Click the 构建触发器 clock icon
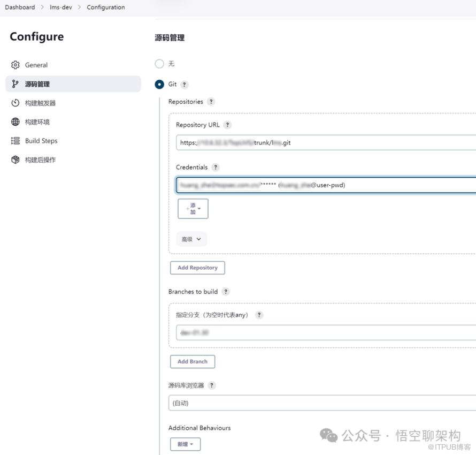 (x=15, y=103)
